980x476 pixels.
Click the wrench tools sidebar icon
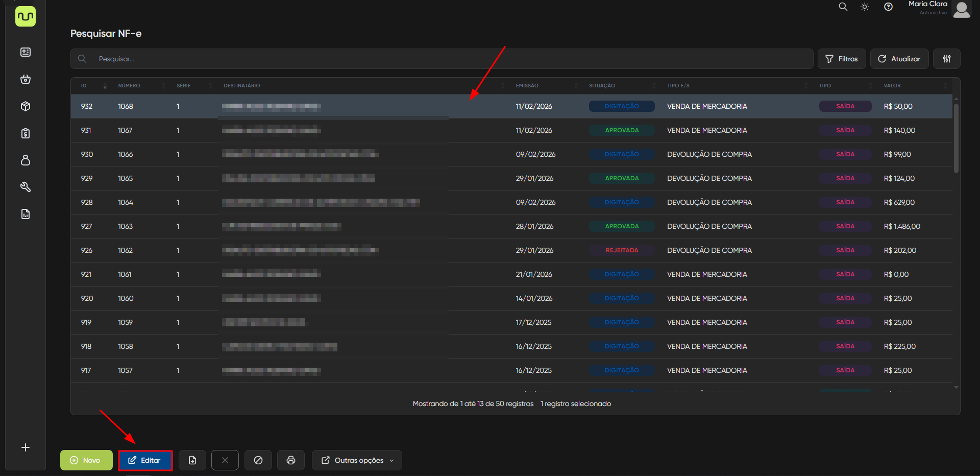click(26, 187)
